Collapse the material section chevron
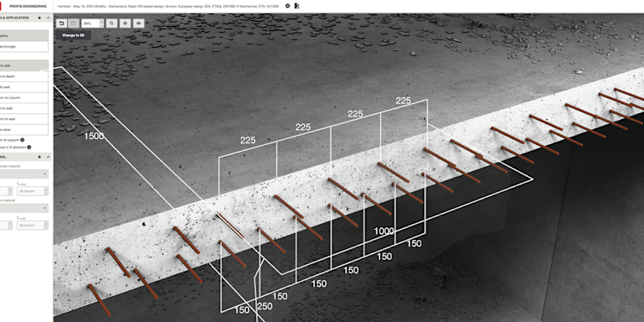The image size is (644, 322). tap(48, 157)
